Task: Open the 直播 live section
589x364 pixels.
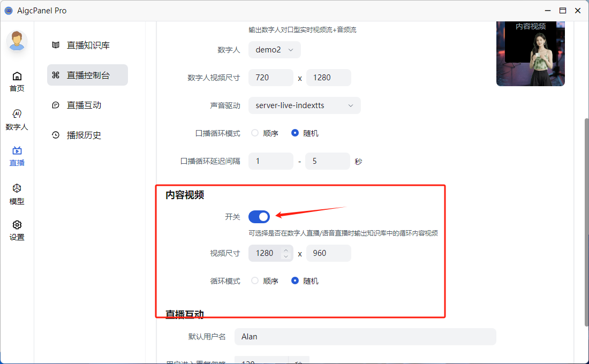Action: coord(17,156)
